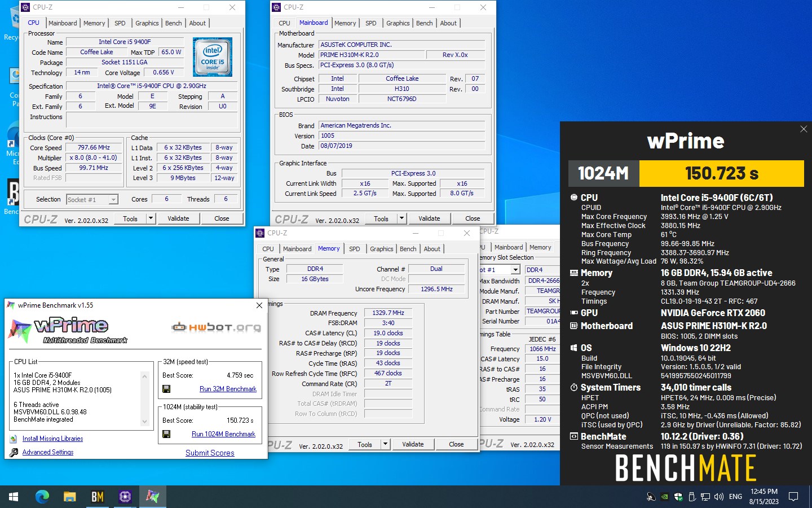
Task: Click Instructions field in CPU-Z
Action: tap(152, 120)
